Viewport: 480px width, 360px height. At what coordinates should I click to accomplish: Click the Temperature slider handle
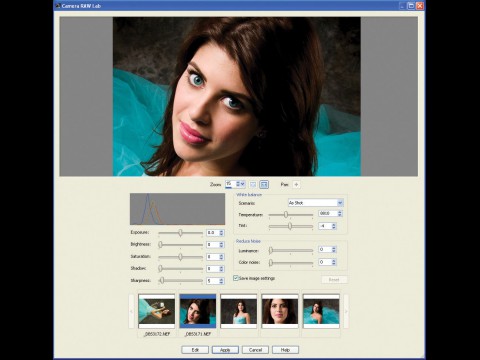286,215
